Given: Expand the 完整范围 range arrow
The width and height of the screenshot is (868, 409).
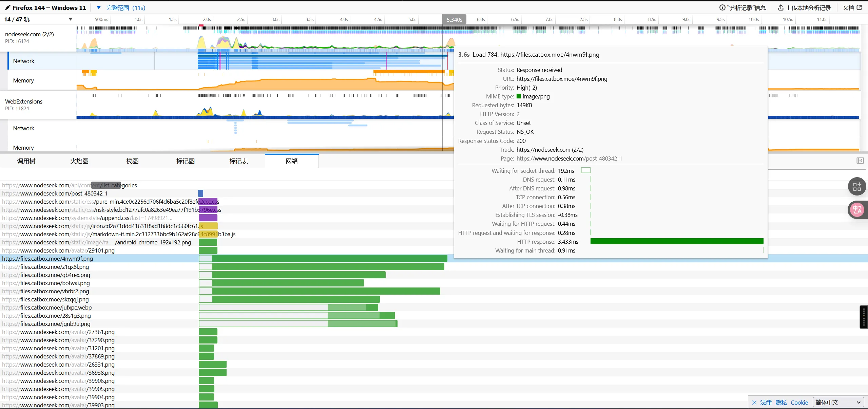Looking at the screenshot, I should click(x=99, y=7).
